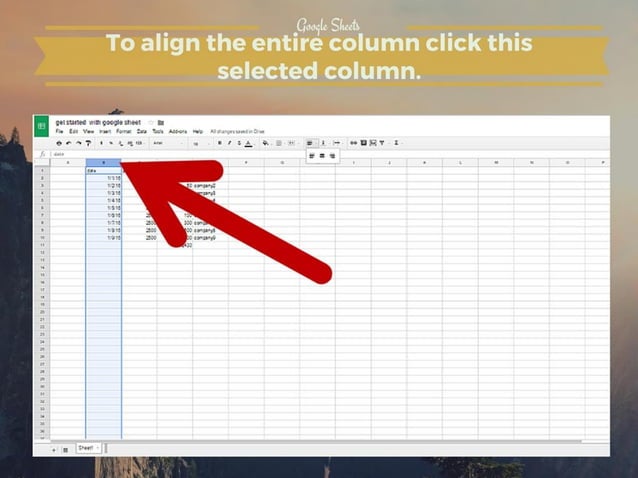Open the Data menu

pos(142,131)
